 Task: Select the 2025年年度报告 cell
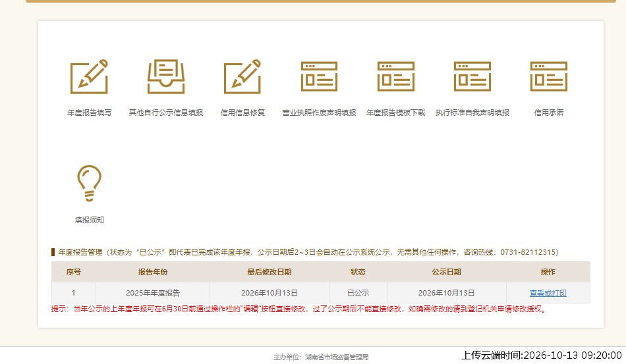pyautogui.click(x=152, y=293)
